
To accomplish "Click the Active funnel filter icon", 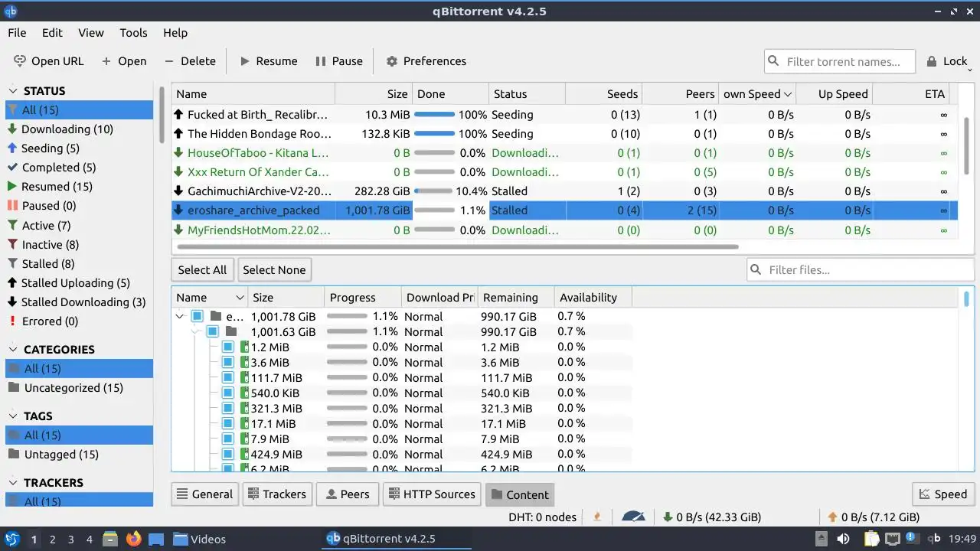I will tap(12, 226).
